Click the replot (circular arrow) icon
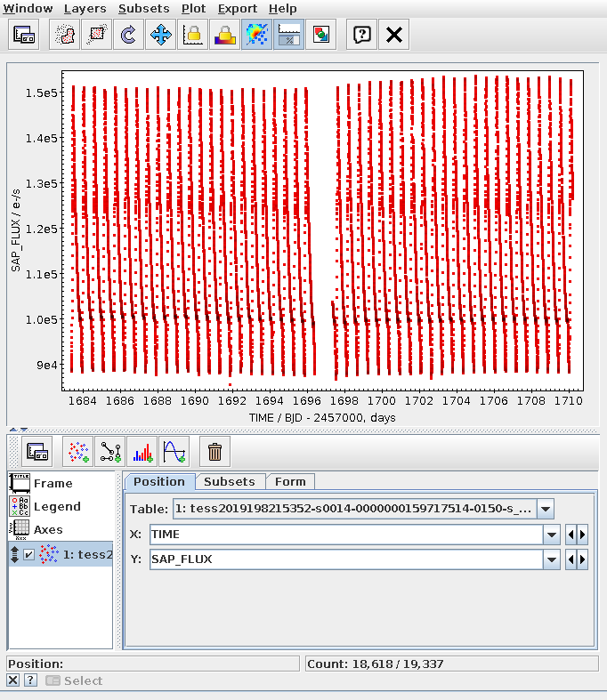 point(129,35)
